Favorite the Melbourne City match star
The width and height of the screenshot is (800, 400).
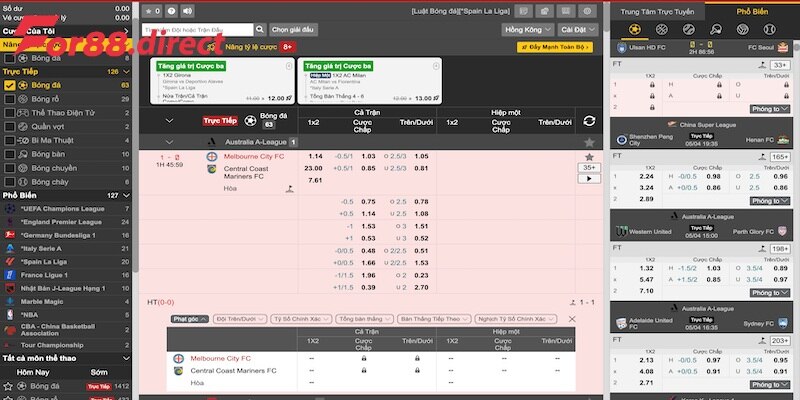coord(589,157)
